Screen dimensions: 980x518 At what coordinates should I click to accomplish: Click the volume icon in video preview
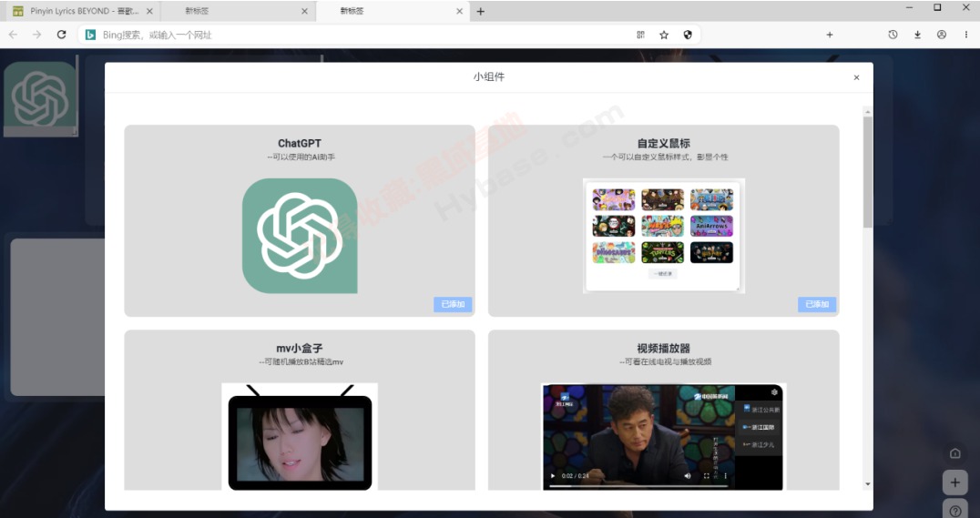[x=688, y=476]
